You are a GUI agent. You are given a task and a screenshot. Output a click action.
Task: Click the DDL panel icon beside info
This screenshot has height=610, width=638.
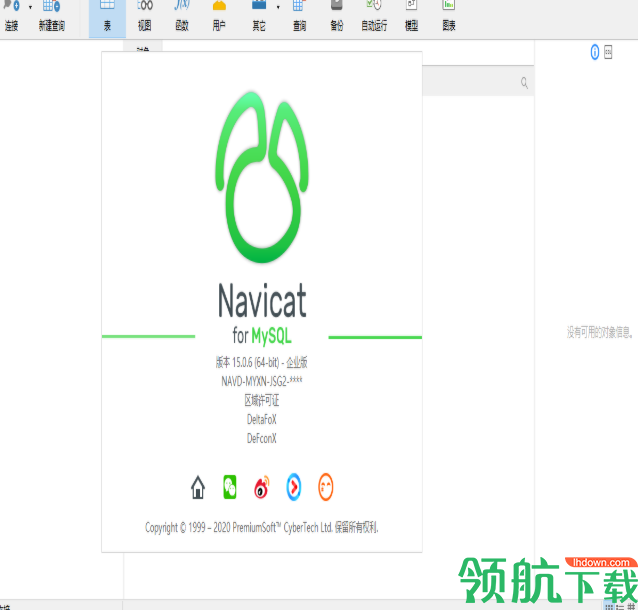[608, 52]
